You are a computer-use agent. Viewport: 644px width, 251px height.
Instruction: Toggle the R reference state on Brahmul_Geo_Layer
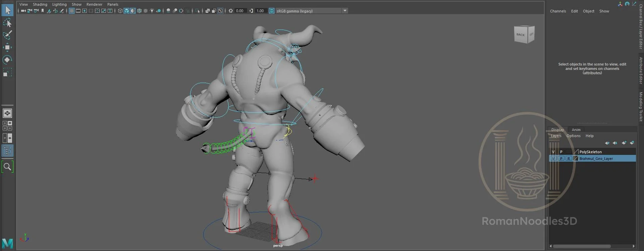point(569,159)
